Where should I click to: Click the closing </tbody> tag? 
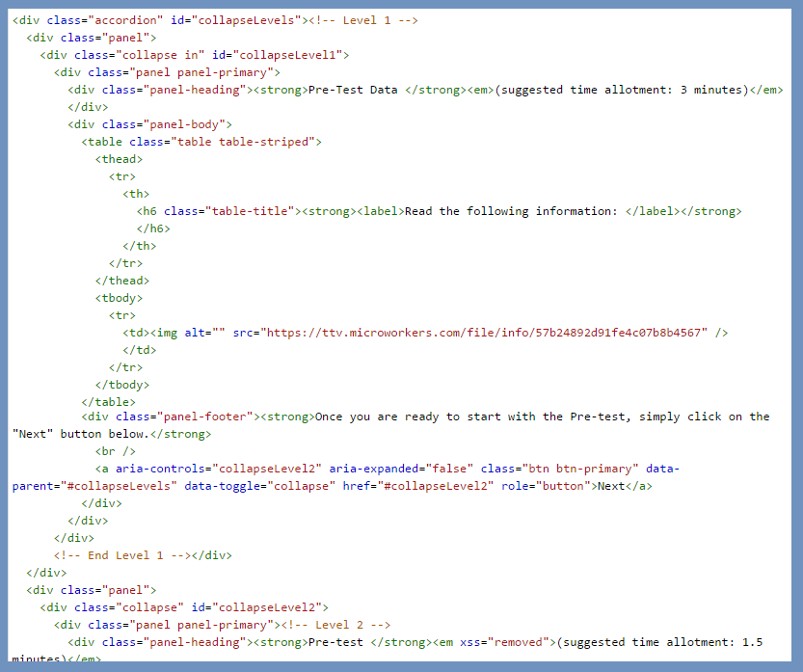(x=121, y=385)
